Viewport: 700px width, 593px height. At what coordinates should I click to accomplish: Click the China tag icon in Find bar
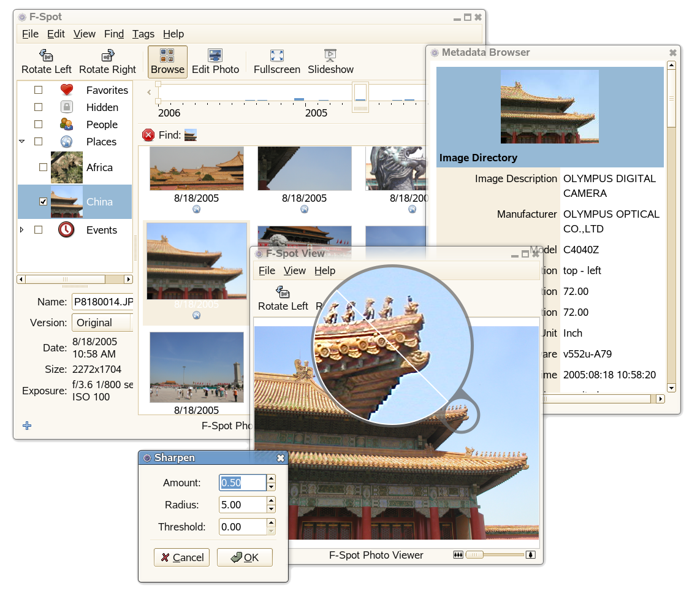tap(191, 135)
